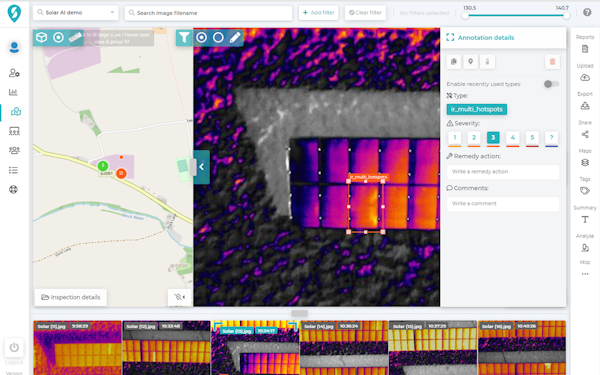Adjust the temperature range slider right handle
600x375 pixels.
coord(566,16)
